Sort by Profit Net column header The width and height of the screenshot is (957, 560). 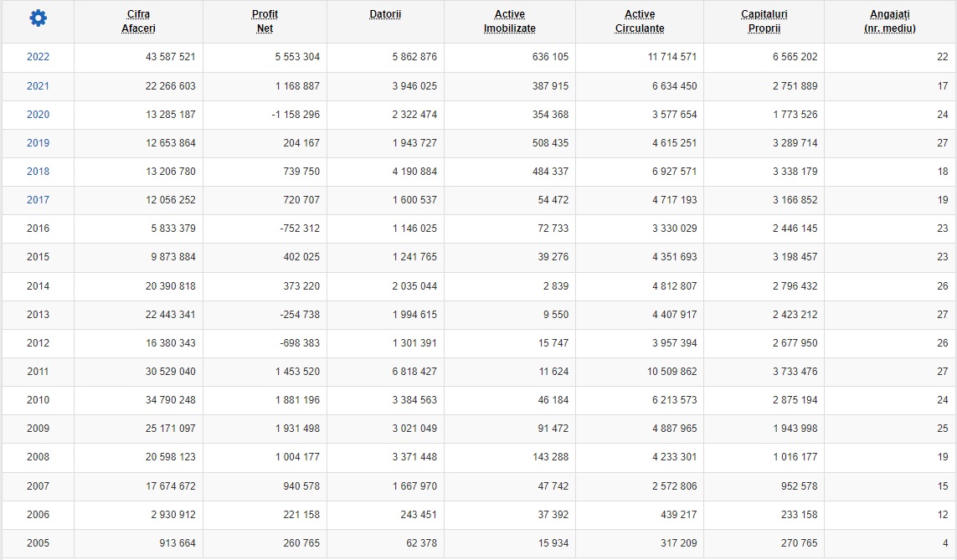(x=265, y=22)
